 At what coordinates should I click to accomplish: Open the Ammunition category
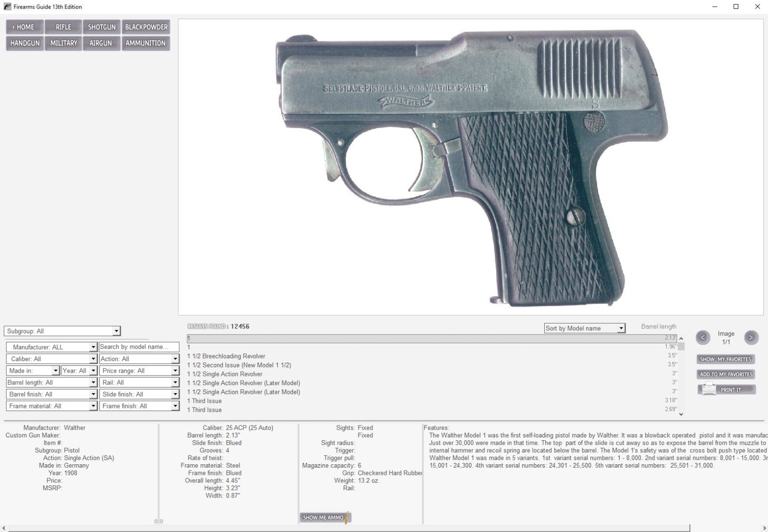pos(146,43)
